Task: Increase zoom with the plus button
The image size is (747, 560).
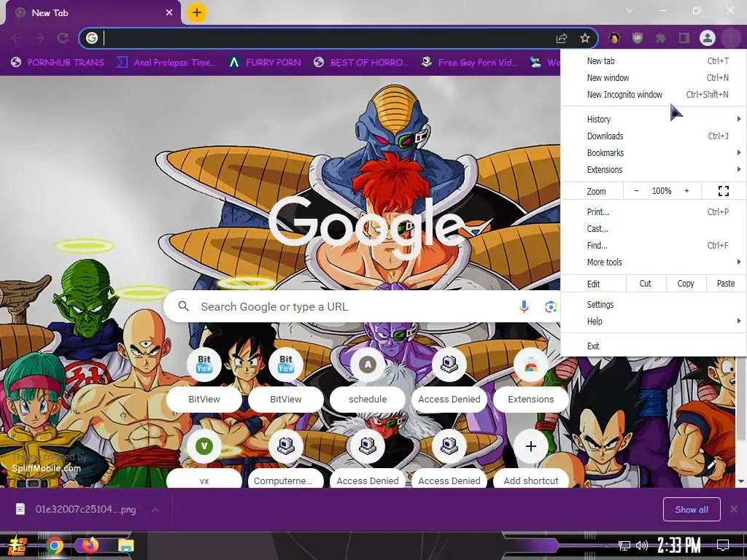Action: 686,191
